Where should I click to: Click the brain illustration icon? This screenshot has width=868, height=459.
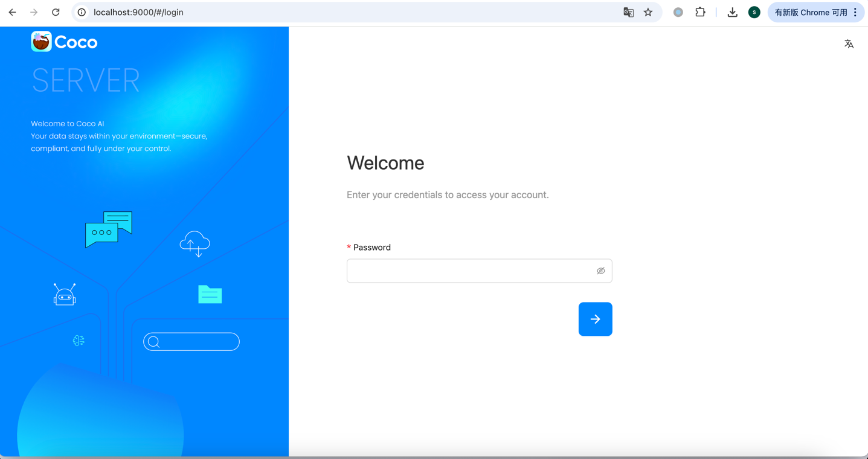tap(79, 341)
